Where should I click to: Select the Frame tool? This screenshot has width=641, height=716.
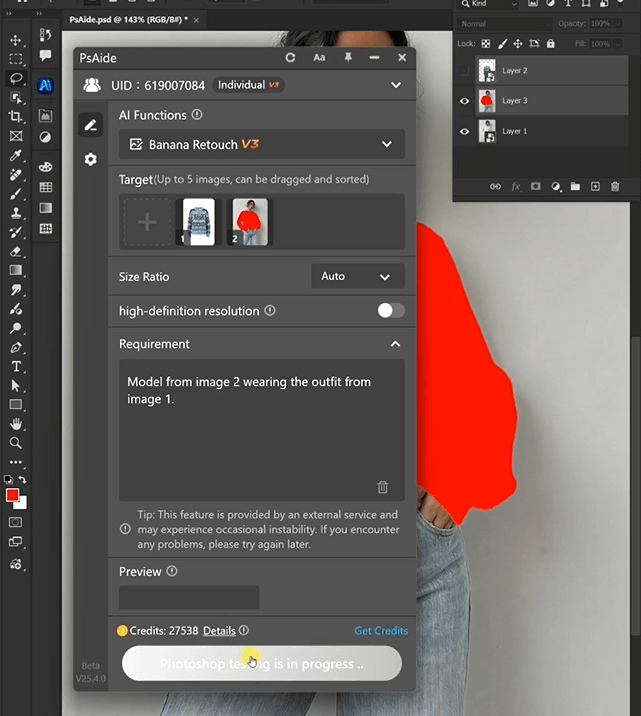pyautogui.click(x=16, y=136)
